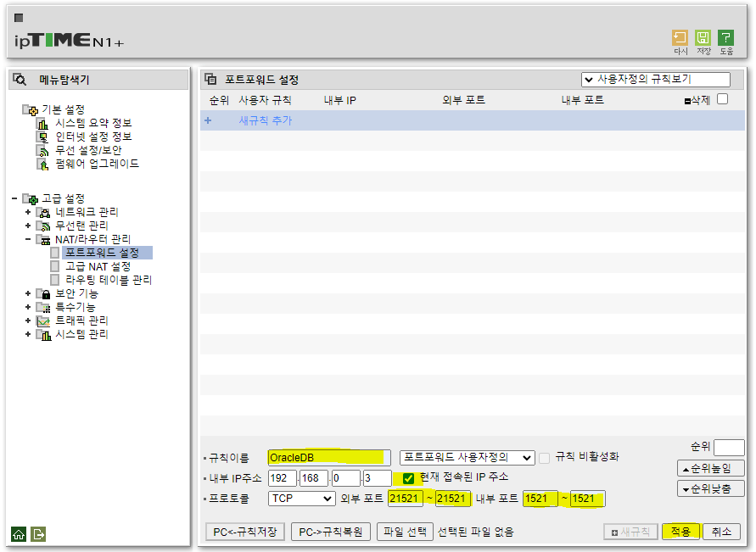Click the 시스템 요약 정보 icon

[x=43, y=124]
